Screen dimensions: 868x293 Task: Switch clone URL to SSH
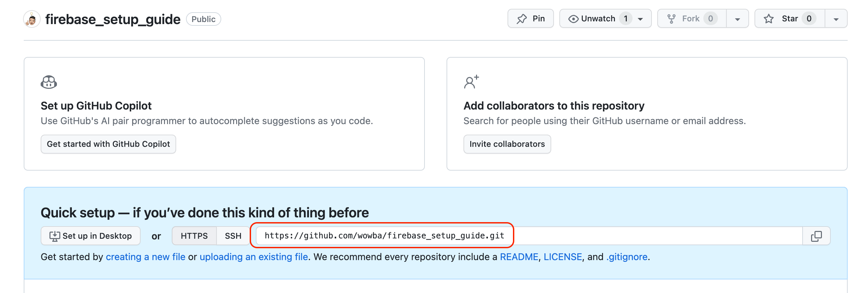pyautogui.click(x=233, y=236)
